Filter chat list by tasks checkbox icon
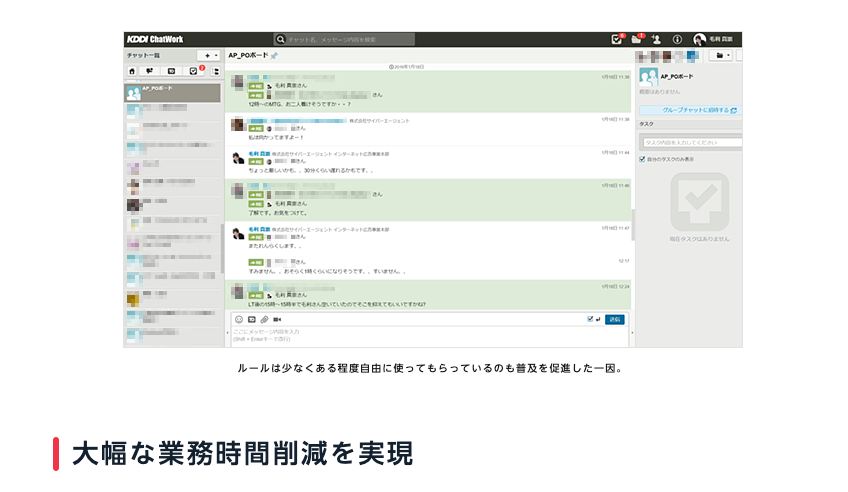This screenshot has height=492, width=848. (193, 71)
